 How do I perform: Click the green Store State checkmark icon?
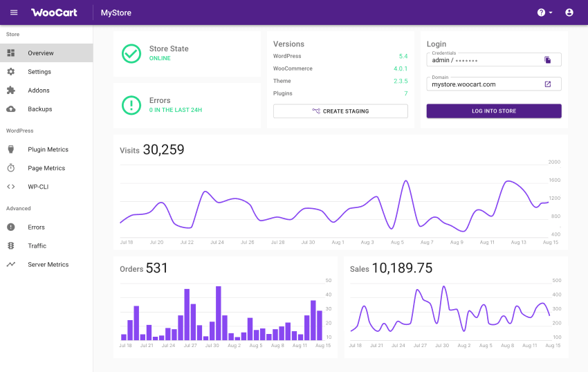point(131,53)
